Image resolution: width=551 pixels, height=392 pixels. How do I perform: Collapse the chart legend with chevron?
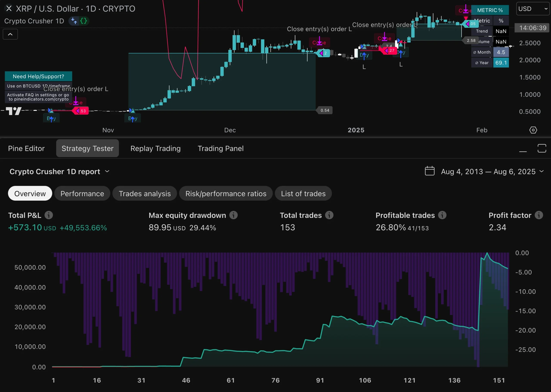[10, 34]
